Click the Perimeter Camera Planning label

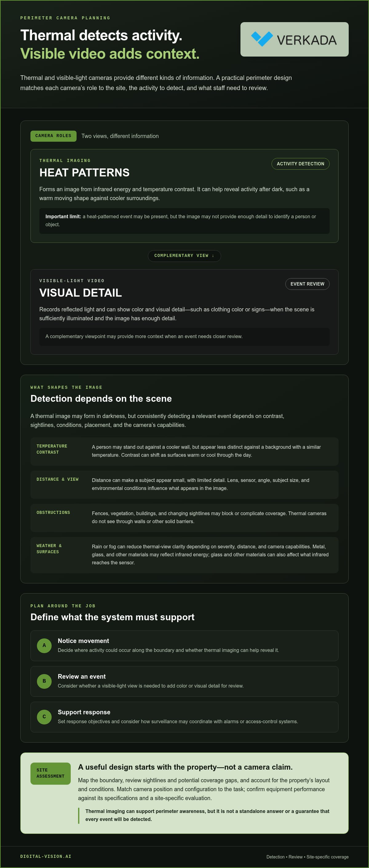[x=65, y=18]
